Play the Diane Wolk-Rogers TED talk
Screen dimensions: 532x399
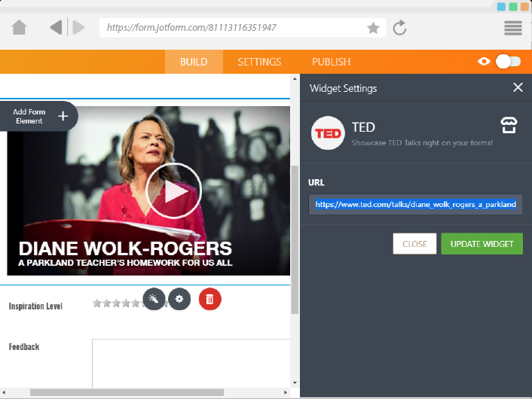pos(174,191)
